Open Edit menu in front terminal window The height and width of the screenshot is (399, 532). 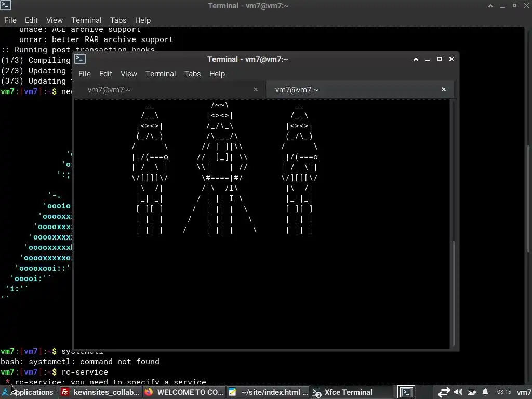pyautogui.click(x=105, y=74)
